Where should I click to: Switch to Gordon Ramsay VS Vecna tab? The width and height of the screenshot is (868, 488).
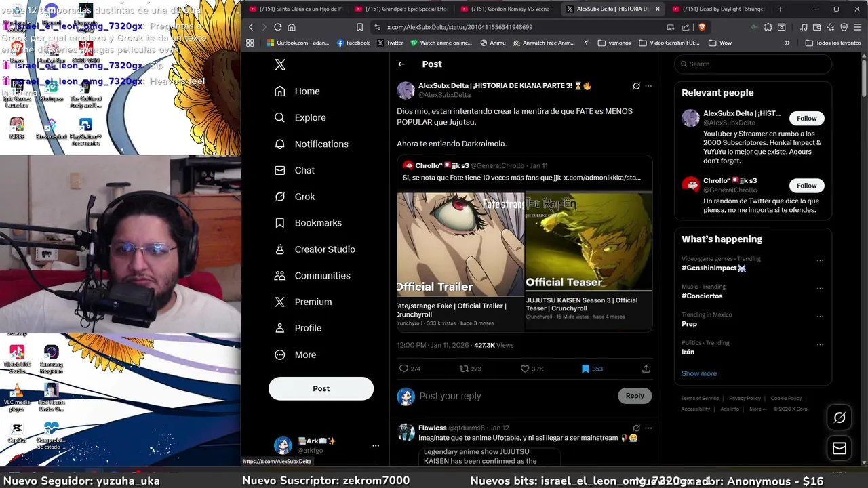(508, 9)
